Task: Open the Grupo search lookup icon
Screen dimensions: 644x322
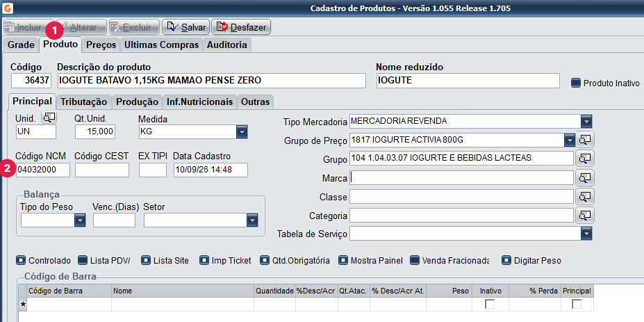Action: tap(585, 158)
